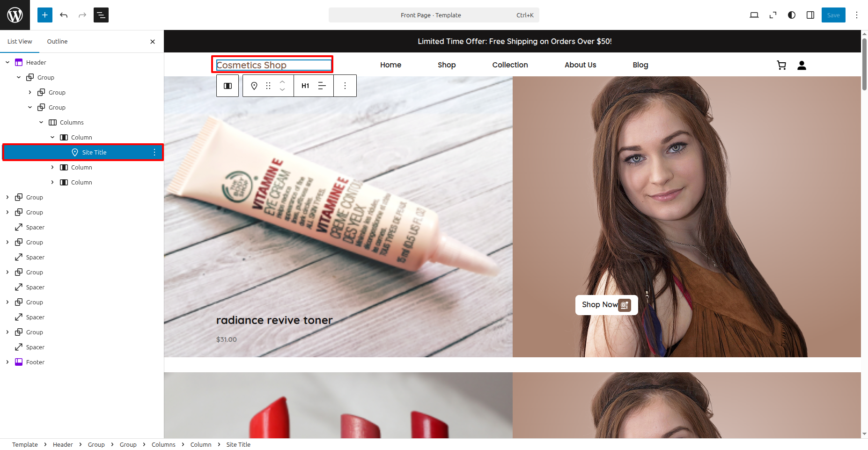
Task: Collapse the Header tree item
Action: coord(7,62)
